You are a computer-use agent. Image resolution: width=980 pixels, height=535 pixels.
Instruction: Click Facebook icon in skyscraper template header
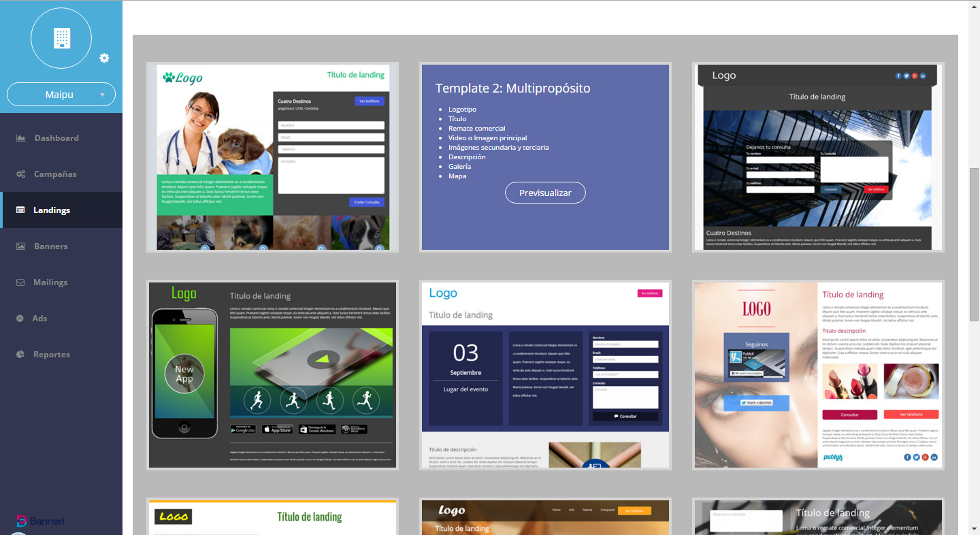point(898,76)
